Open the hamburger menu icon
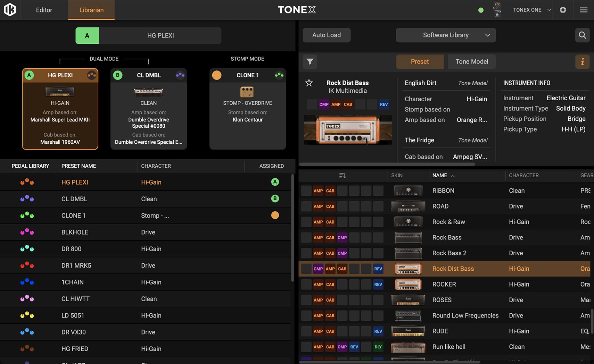Viewport: 594px width, 364px height. pos(584,10)
